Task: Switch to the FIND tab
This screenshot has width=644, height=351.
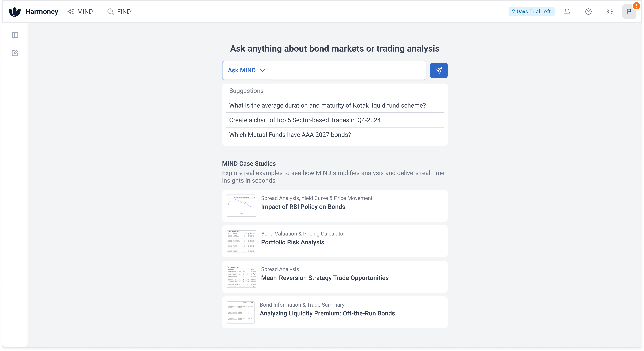Action: click(119, 12)
